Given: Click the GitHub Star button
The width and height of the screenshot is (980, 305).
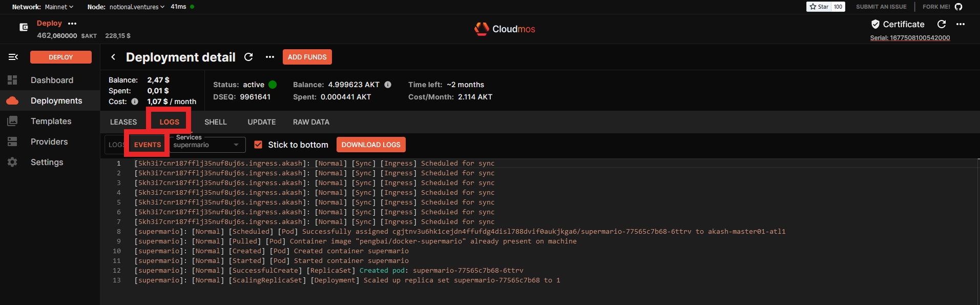Looking at the screenshot, I should click(819, 7).
